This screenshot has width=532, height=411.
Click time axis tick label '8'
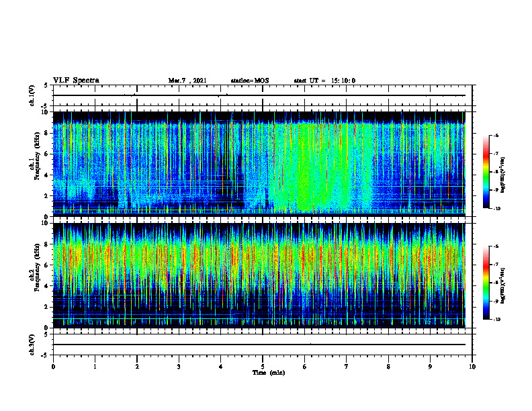[x=388, y=367]
